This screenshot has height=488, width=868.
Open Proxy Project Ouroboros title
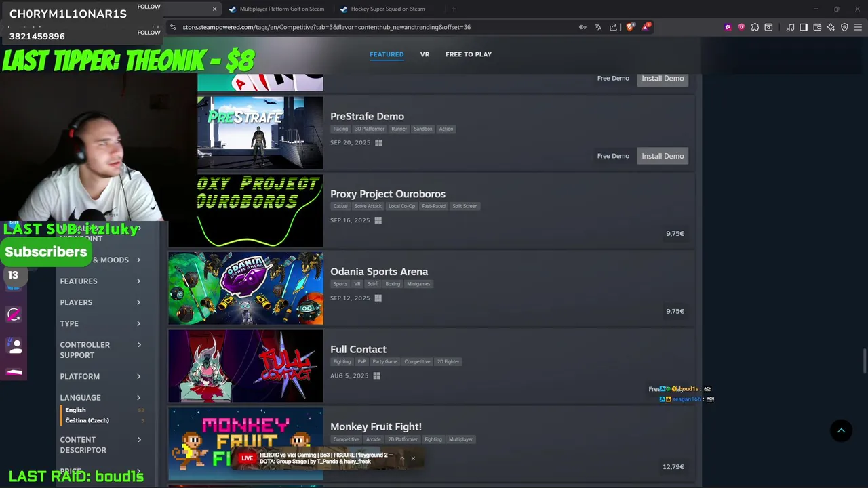(x=388, y=195)
